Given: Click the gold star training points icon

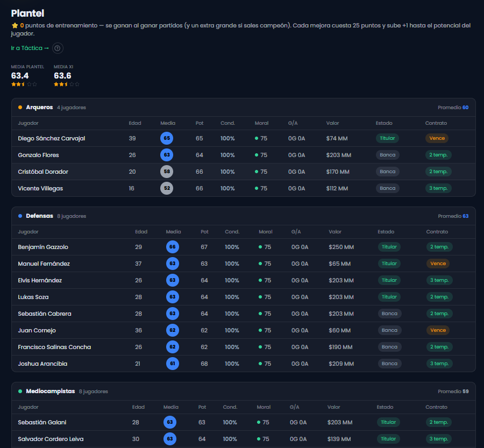Looking at the screenshot, I should click(x=15, y=25).
